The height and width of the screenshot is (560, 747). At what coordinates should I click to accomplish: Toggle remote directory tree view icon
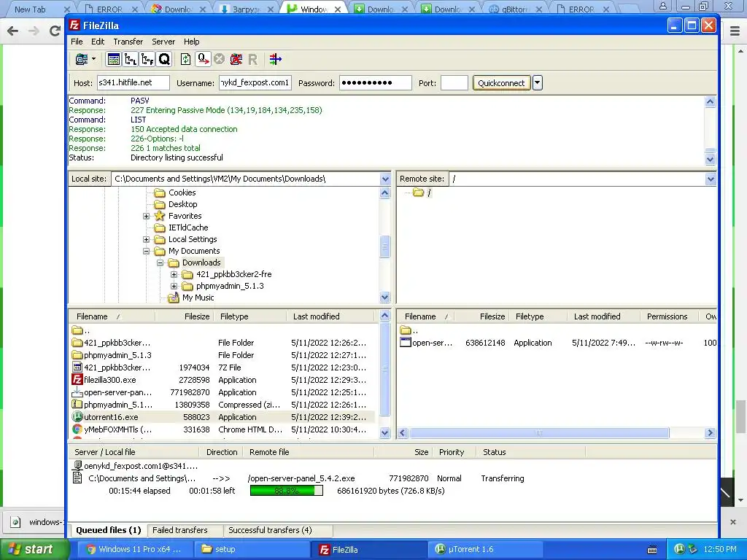coord(147,59)
